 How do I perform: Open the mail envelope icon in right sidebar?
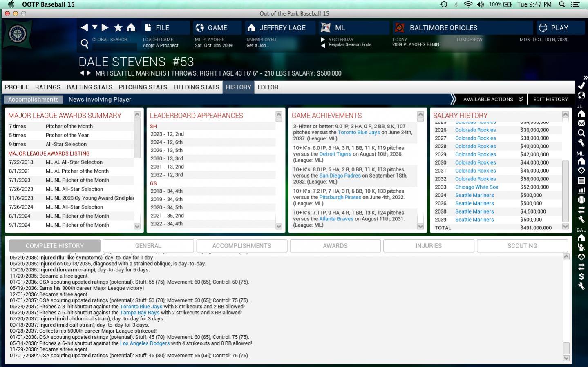pyautogui.click(x=581, y=123)
